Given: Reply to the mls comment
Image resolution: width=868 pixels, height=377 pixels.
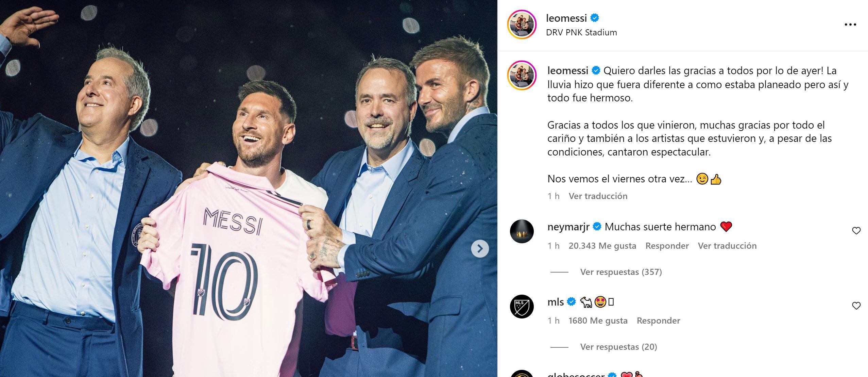Looking at the screenshot, I should (658, 321).
